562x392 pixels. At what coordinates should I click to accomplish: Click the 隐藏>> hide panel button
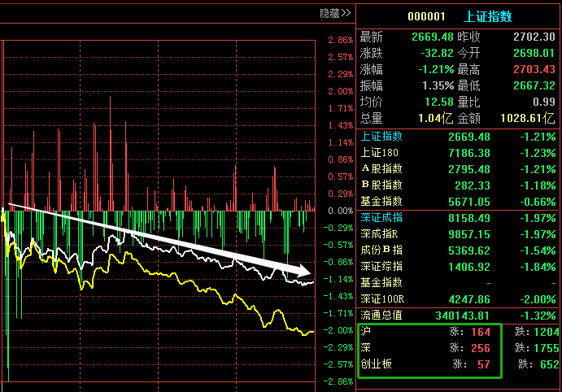[x=335, y=13]
